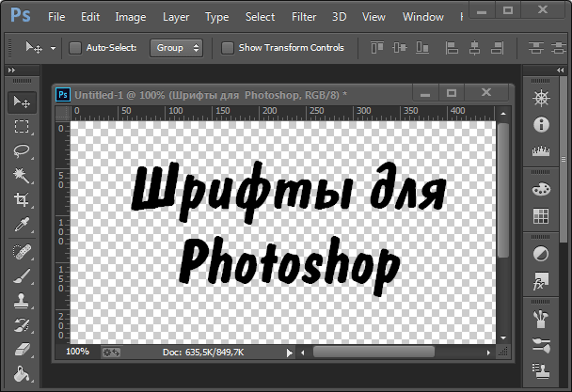The height and width of the screenshot is (392, 572).
Task: Open the Clone Source panel icon
Action: [x=541, y=371]
